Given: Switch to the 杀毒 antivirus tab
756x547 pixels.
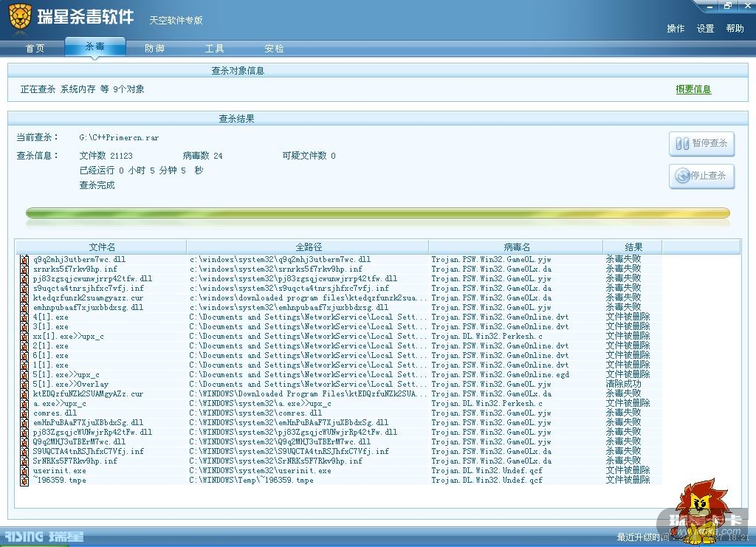Looking at the screenshot, I should click(94, 47).
